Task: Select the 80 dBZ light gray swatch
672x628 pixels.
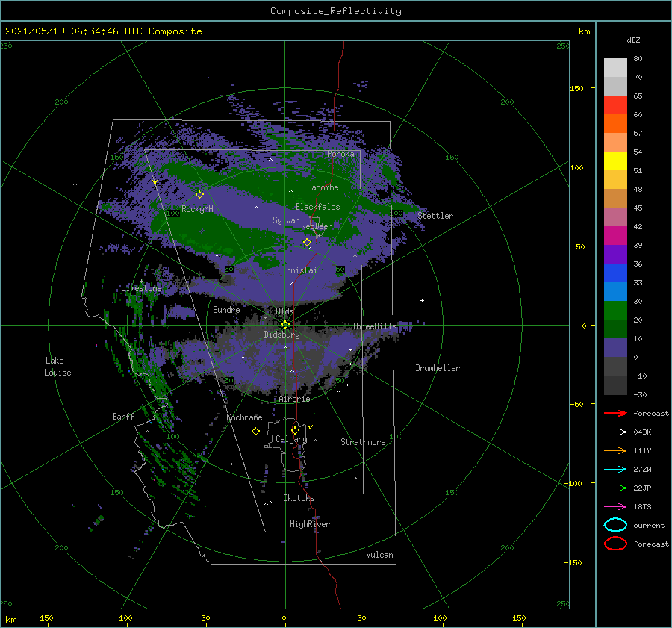Action: tap(615, 68)
